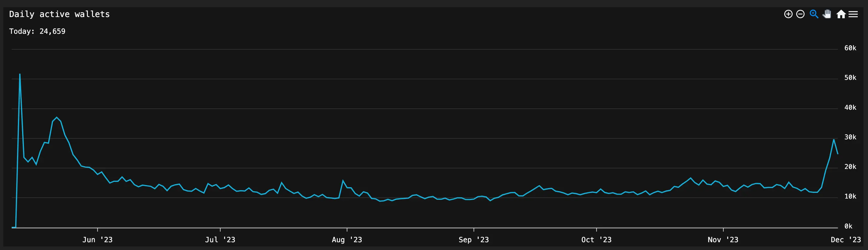Click the zoom in plus icon
This screenshot has height=250, width=868.
pyautogui.click(x=788, y=14)
